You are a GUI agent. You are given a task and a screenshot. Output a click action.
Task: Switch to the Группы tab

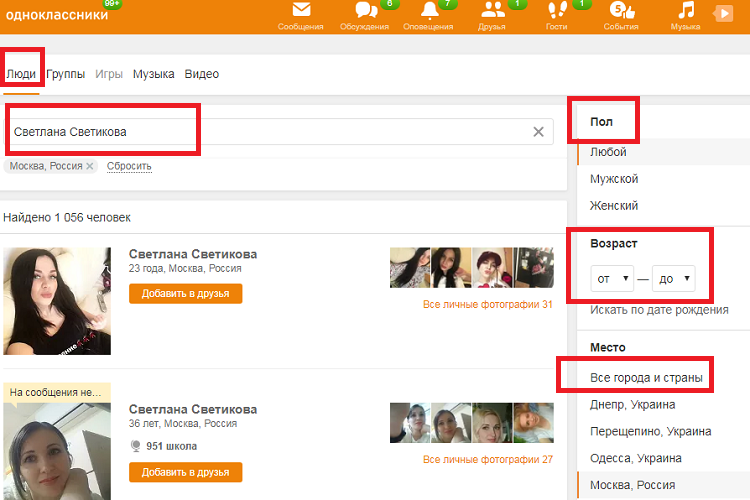[x=65, y=74]
